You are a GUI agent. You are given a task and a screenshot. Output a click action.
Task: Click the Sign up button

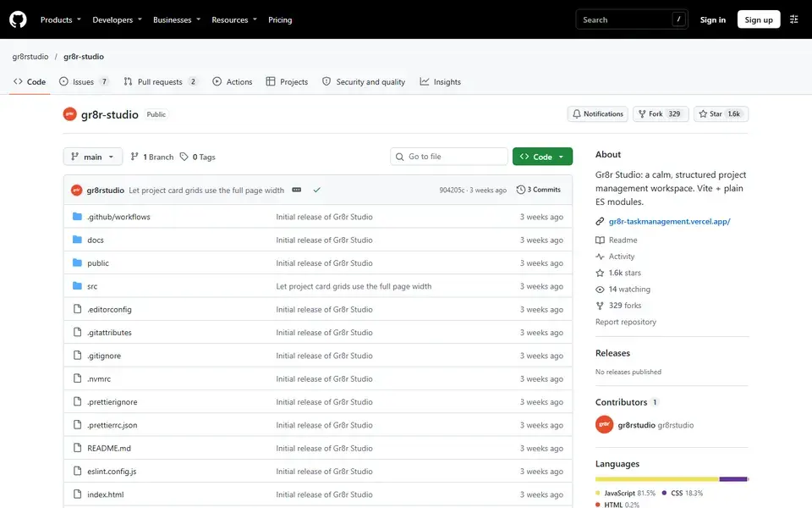(x=759, y=19)
